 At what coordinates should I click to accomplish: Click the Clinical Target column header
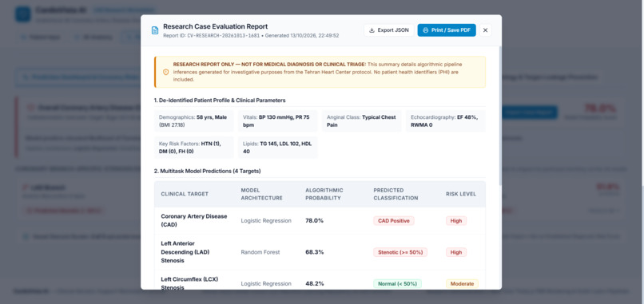coord(185,194)
